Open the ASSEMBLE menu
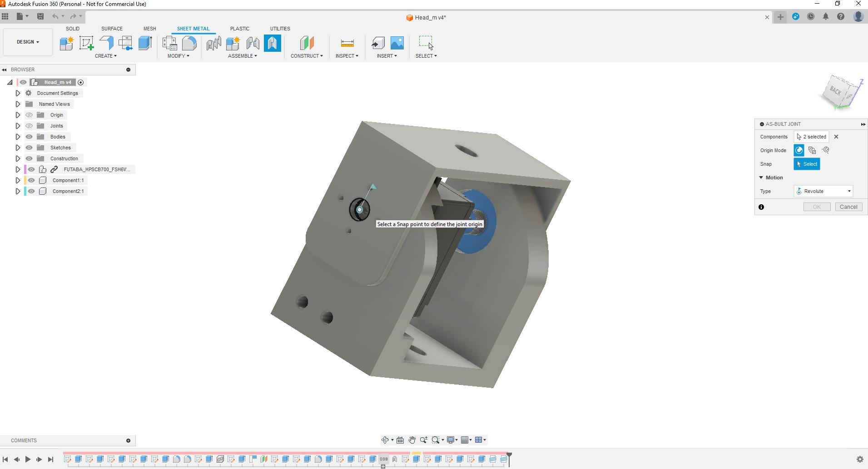868x469 pixels. 243,56
